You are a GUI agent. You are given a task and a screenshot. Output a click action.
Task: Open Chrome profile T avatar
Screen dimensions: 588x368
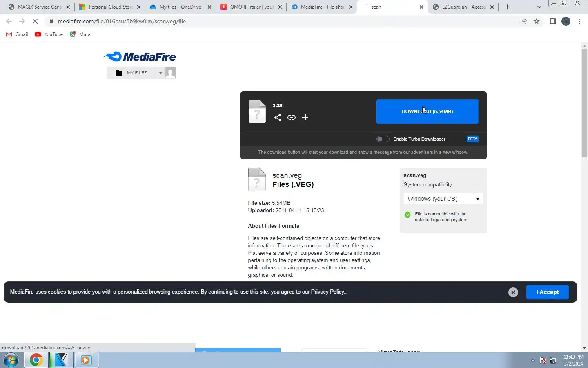click(566, 21)
